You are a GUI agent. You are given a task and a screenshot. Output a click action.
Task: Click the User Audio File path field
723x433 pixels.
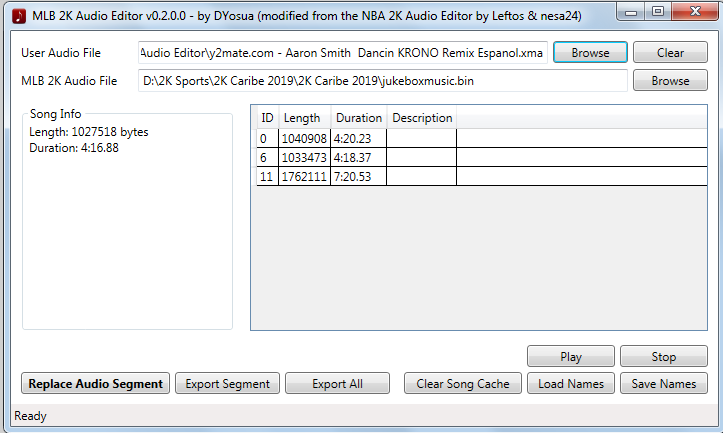point(343,53)
